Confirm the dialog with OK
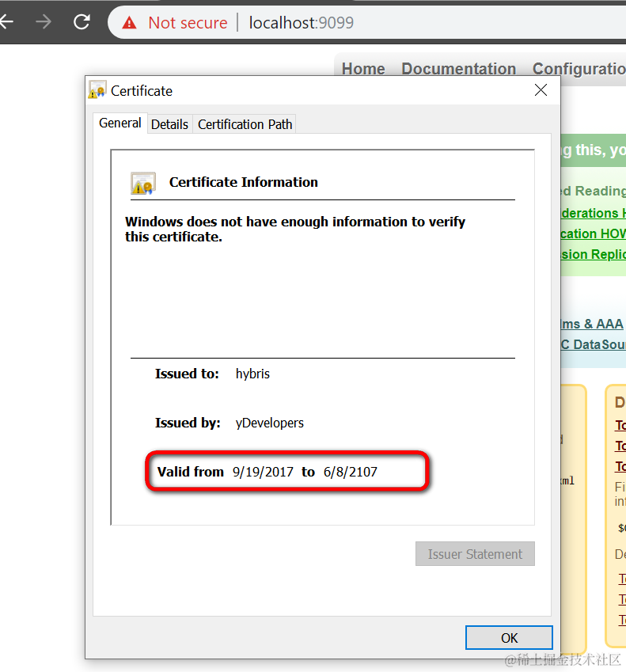 tap(509, 638)
